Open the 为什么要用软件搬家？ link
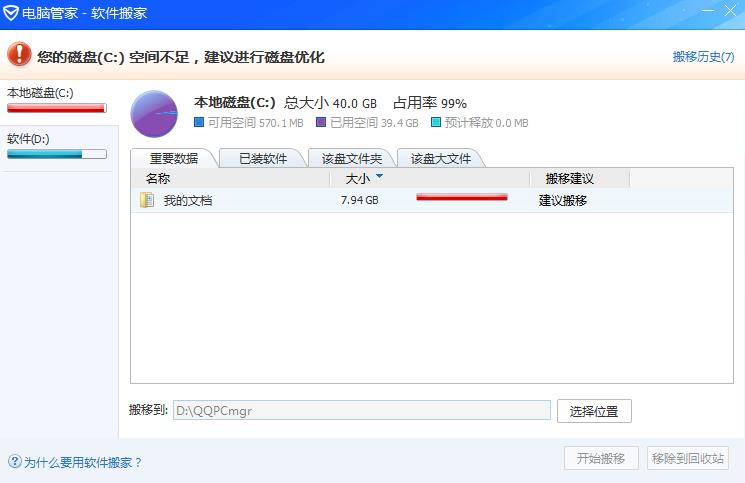This screenshot has height=483, width=745. 83,462
